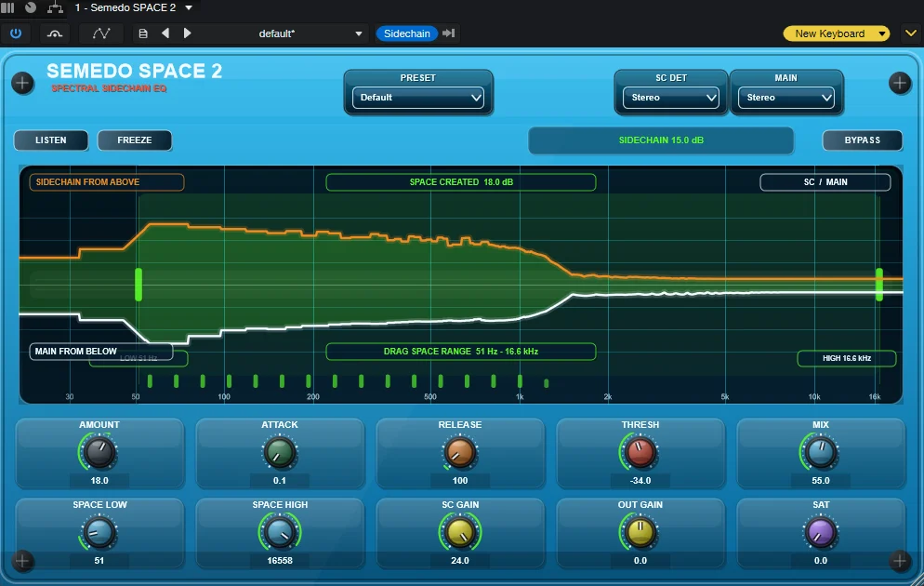The width and height of the screenshot is (924, 586).
Task: Click the low range green handle
Action: 139,285
